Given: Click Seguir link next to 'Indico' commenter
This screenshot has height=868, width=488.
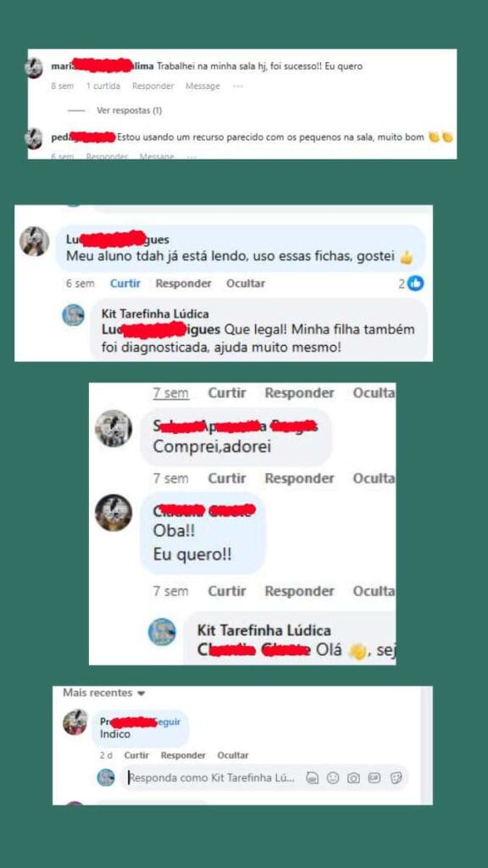Looking at the screenshot, I should click(169, 722).
